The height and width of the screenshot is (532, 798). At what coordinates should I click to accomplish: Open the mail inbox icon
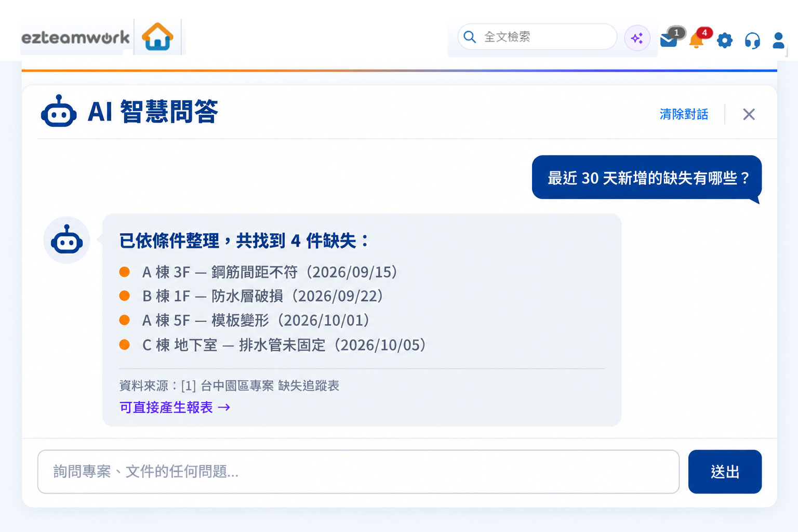pos(669,39)
